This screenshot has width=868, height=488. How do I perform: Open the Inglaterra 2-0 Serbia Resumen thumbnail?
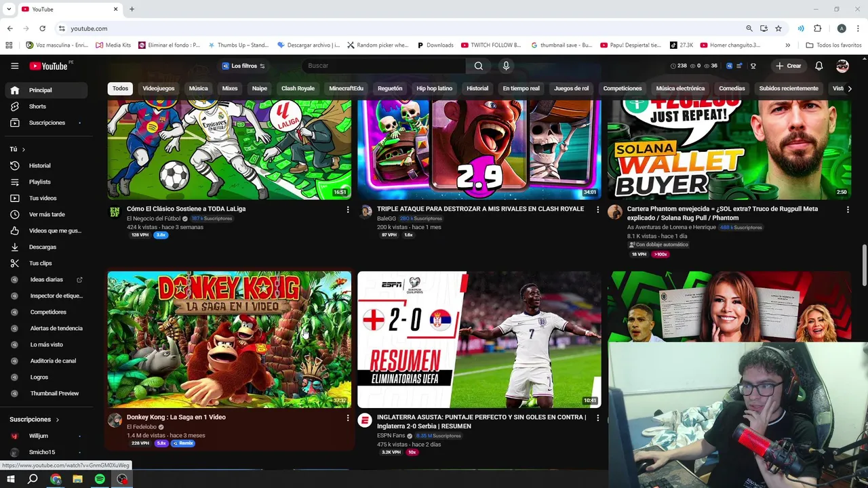[479, 340]
